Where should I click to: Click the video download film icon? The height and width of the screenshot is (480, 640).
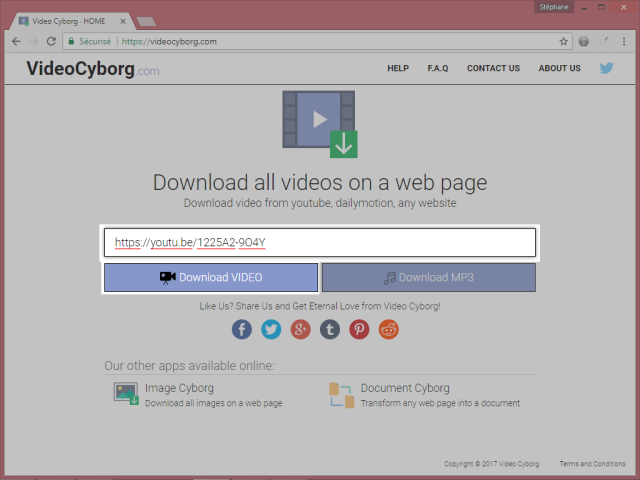[320, 124]
